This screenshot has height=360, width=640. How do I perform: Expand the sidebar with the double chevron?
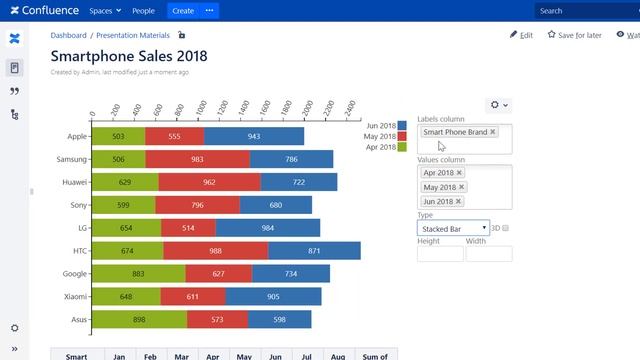pos(15,349)
